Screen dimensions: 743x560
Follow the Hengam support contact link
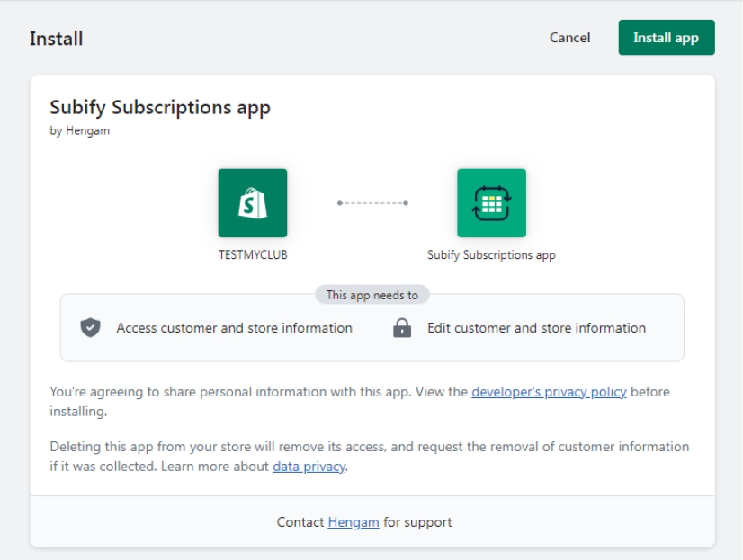[353, 522]
